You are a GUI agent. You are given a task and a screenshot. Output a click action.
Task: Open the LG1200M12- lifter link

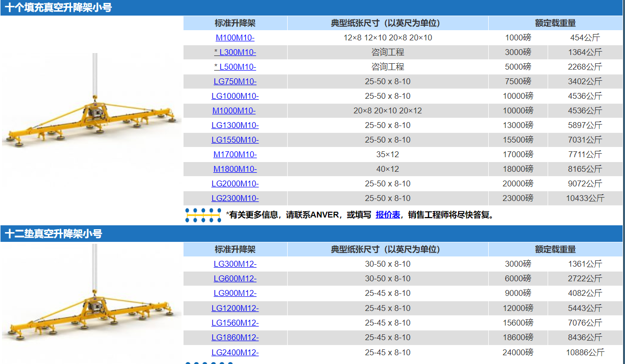click(235, 308)
